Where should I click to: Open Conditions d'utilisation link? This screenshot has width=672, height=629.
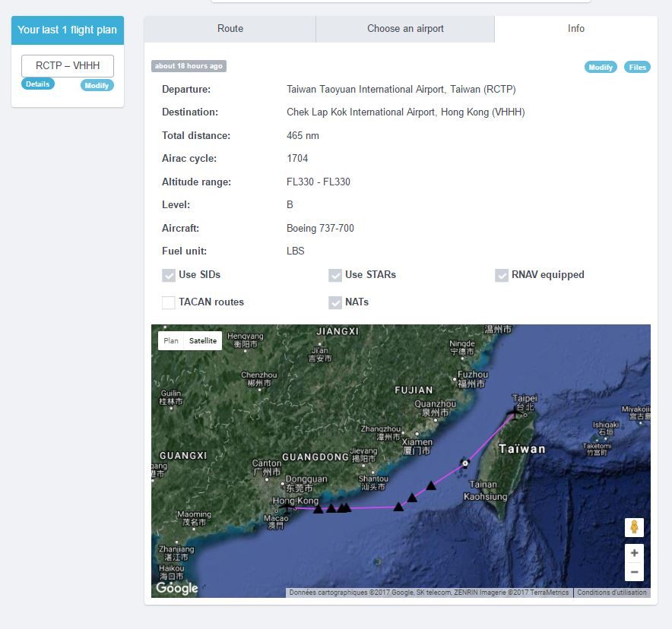pyautogui.click(x=612, y=593)
